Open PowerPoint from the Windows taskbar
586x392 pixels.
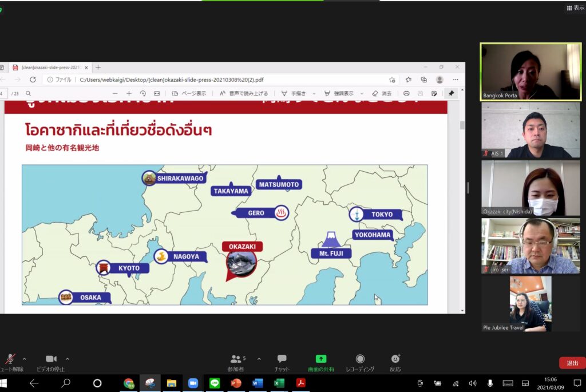(236, 383)
